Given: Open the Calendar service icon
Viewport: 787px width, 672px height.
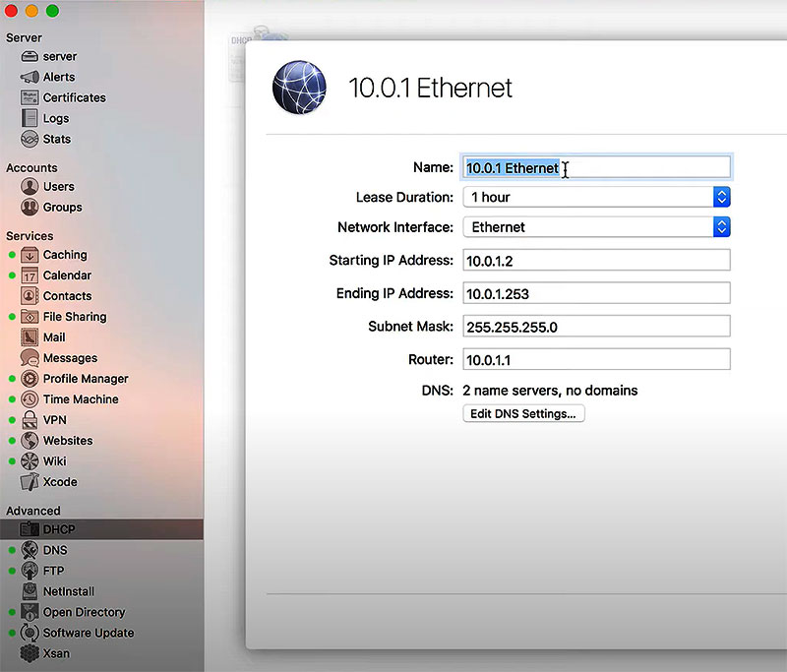Looking at the screenshot, I should [x=30, y=275].
